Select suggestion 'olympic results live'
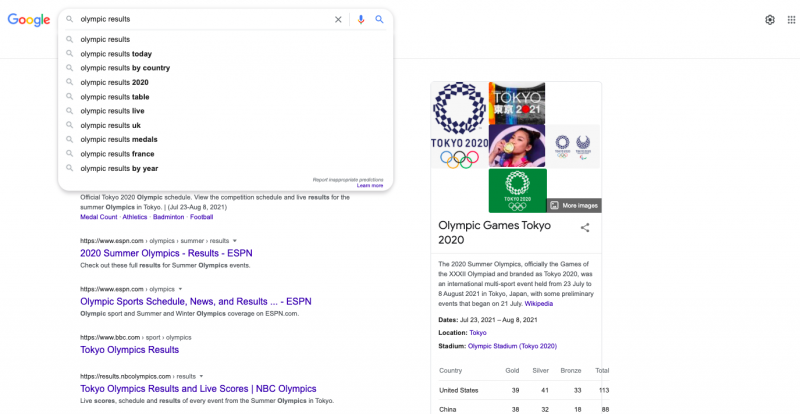 226,111
